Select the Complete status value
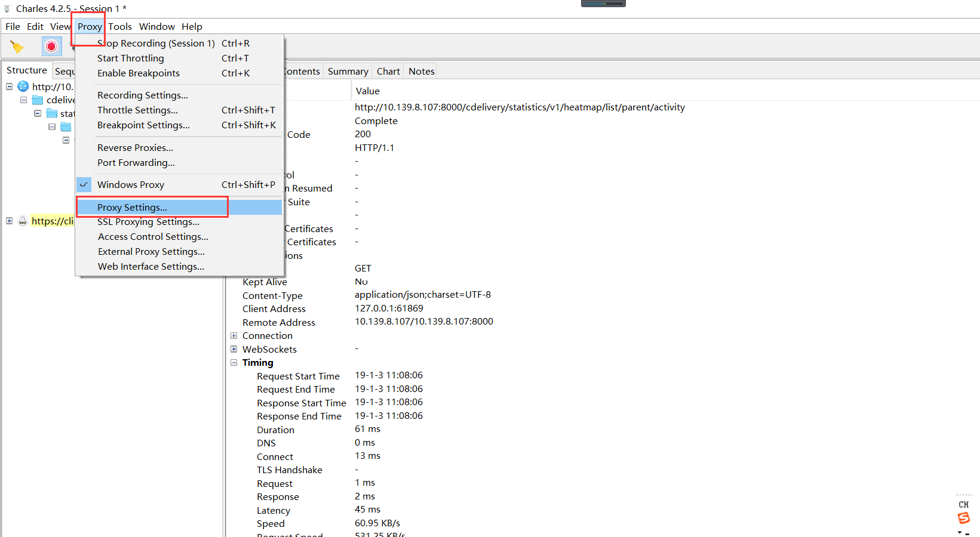 click(376, 121)
